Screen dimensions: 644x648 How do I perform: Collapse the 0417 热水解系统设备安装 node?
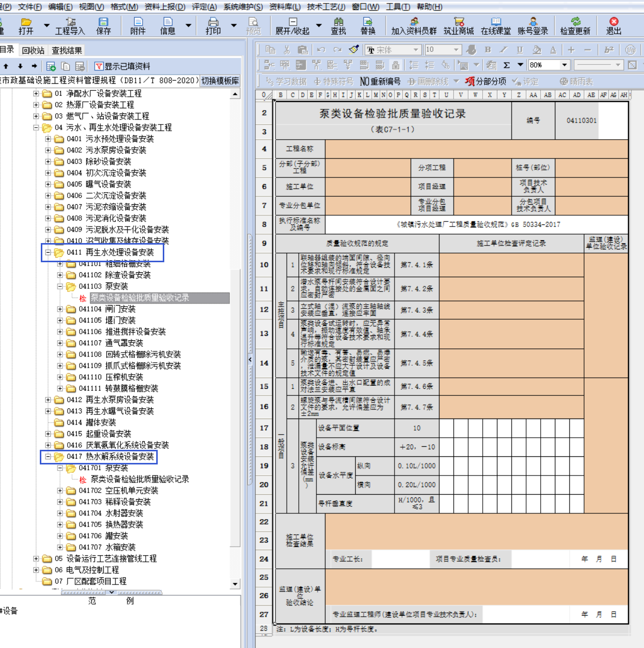[48, 456]
